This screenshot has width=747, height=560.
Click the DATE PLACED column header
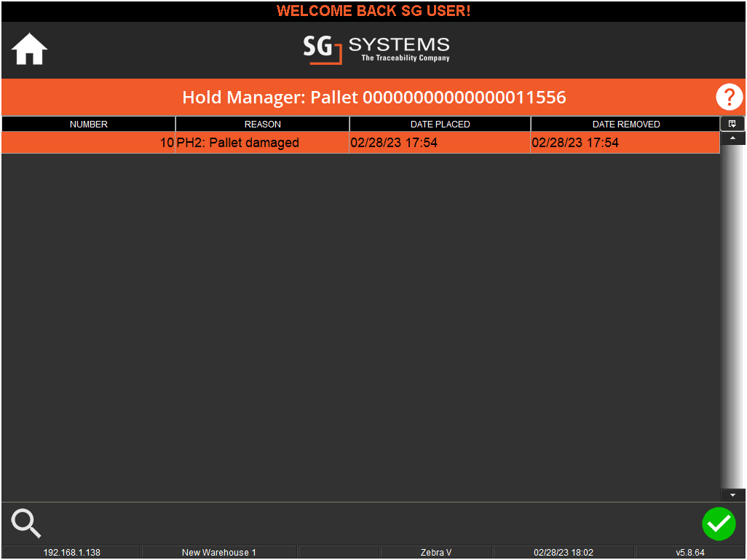[x=439, y=123]
